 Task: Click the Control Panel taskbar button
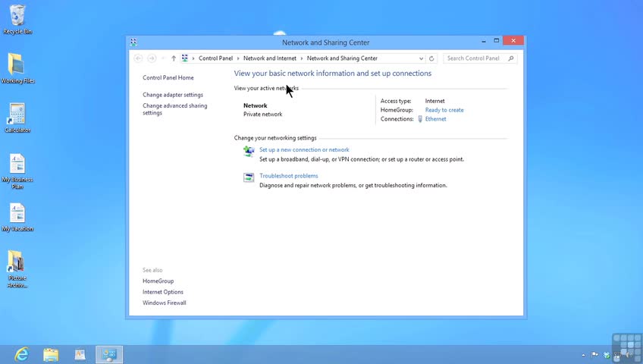click(109, 355)
